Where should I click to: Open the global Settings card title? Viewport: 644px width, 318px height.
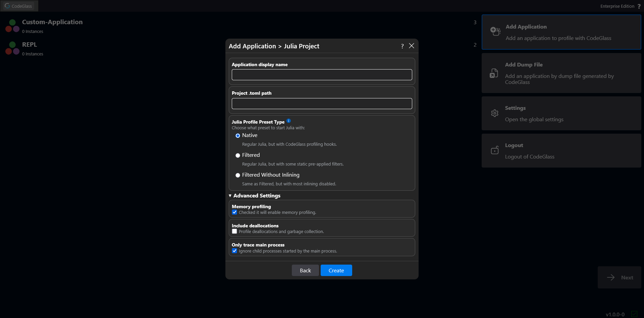(515, 108)
